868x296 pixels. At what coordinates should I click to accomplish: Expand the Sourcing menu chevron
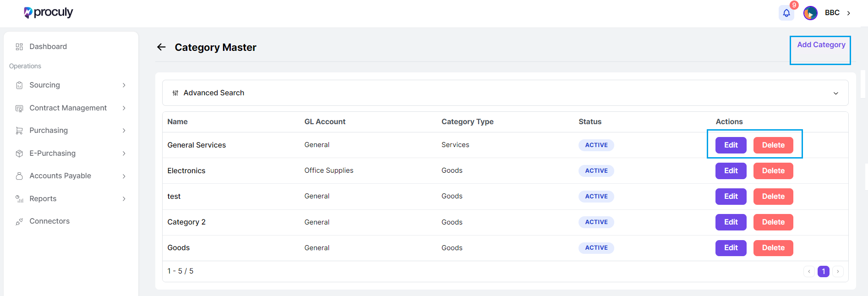[x=124, y=85]
